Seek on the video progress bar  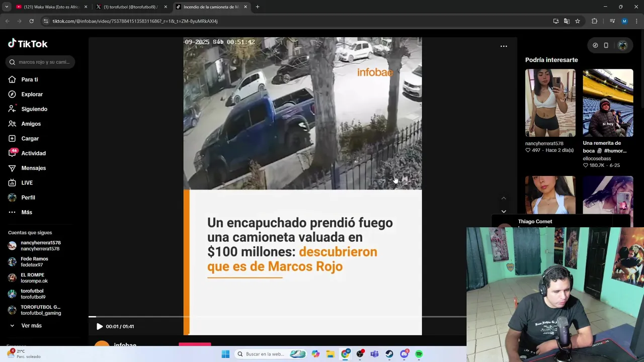coord(277,317)
